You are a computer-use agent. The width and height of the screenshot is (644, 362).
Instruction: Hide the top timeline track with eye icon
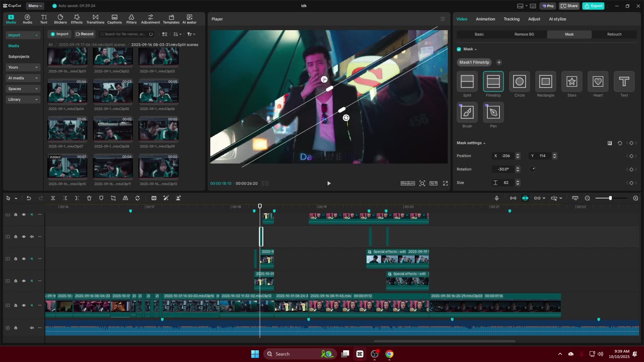coord(24,215)
